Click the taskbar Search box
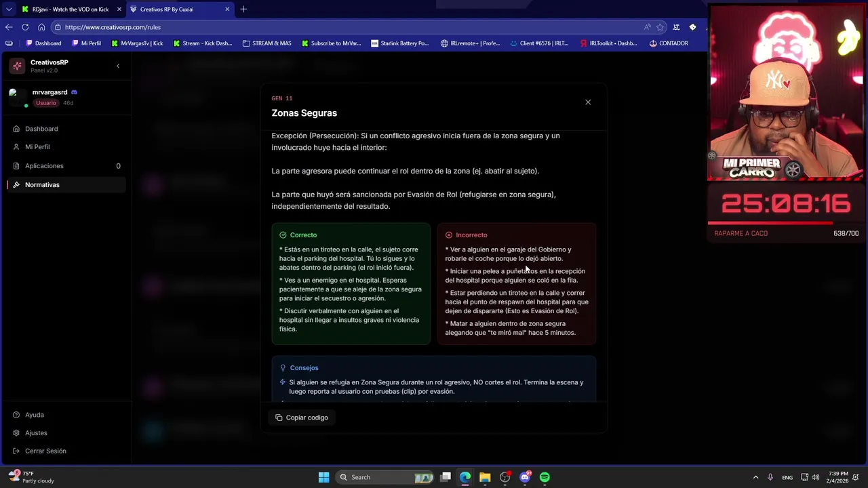The width and height of the screenshot is (868, 488). pyautogui.click(x=386, y=477)
